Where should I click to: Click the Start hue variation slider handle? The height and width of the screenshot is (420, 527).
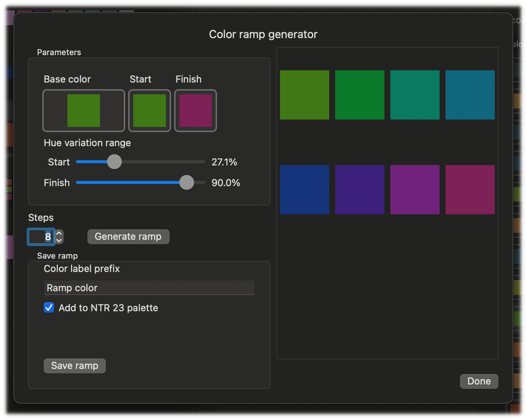pyautogui.click(x=114, y=162)
